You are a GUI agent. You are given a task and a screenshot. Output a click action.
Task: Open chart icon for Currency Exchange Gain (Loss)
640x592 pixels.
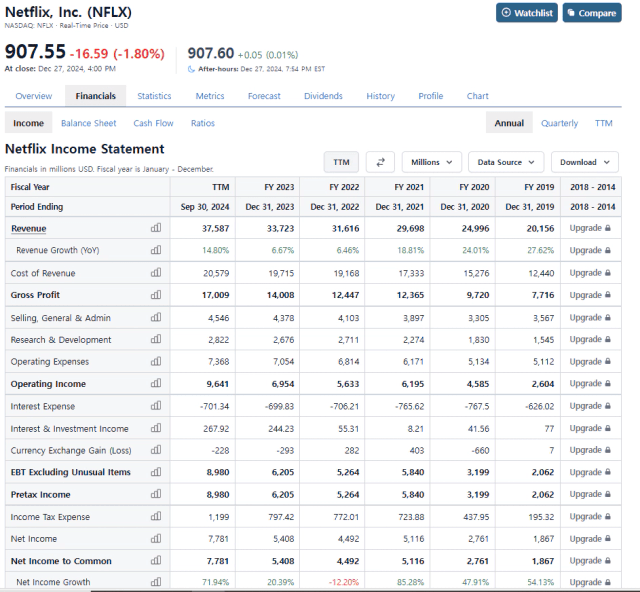click(x=156, y=450)
